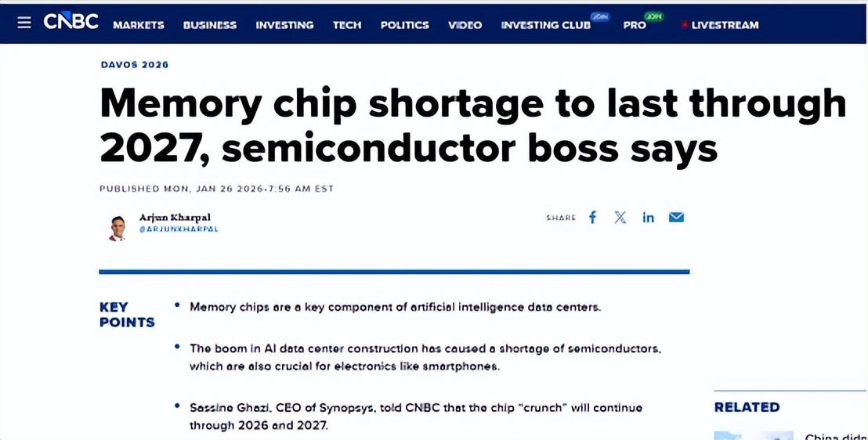Click the Davos 2026 category link
The height and width of the screenshot is (440, 868).
point(135,65)
